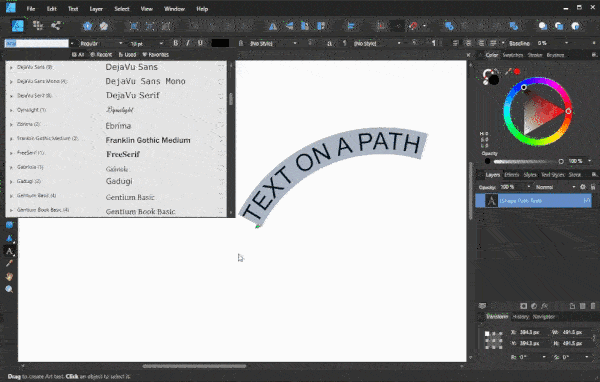Expand the Gentium Basic font family
600x382 pixels.
coord(11,196)
